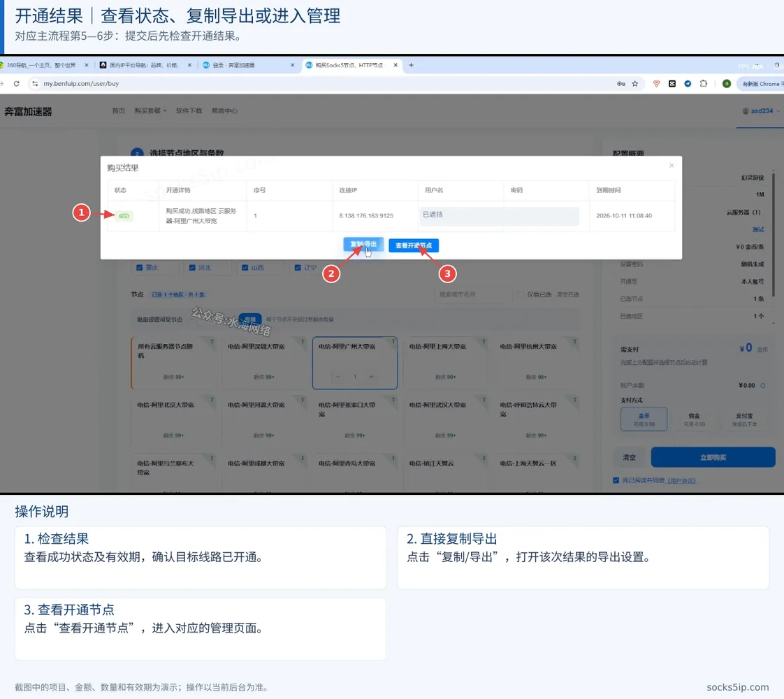This screenshot has height=699, width=784.
Task: Open the 首页 nav menu item
Action: pos(119,111)
